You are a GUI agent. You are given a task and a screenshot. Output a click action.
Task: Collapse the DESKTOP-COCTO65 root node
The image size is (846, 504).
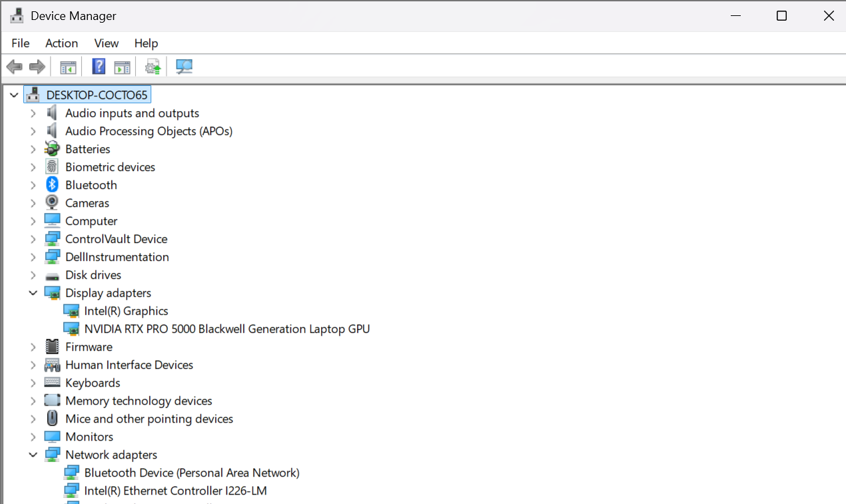click(14, 95)
